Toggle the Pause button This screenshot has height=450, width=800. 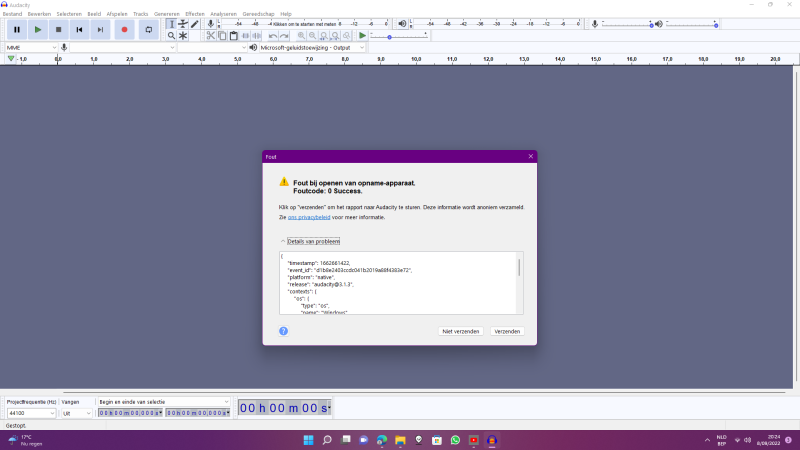17,30
